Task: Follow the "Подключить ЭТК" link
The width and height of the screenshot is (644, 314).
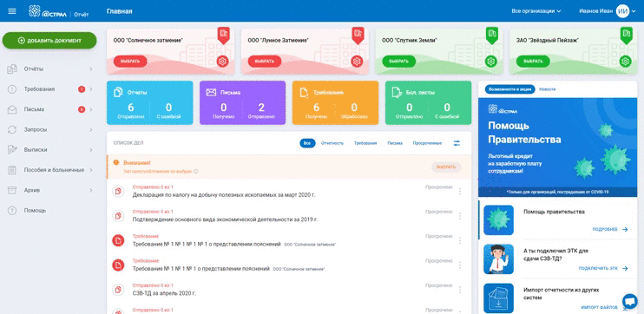Action: pos(603,268)
